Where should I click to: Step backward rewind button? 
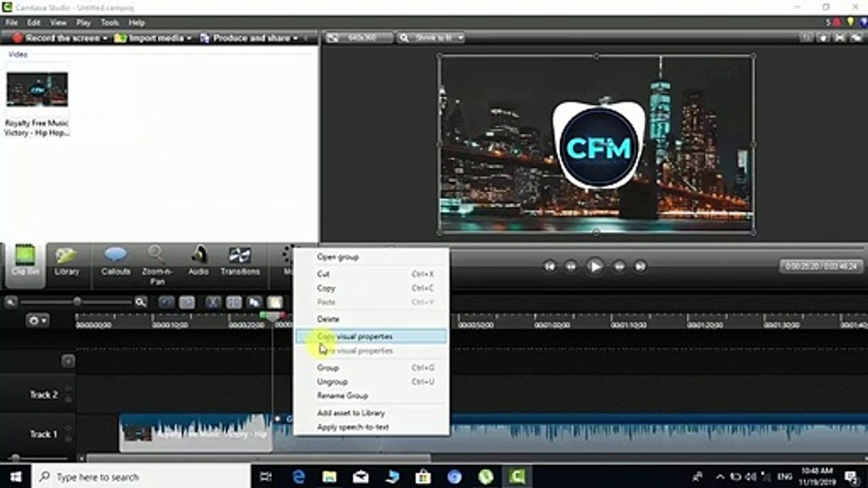571,266
